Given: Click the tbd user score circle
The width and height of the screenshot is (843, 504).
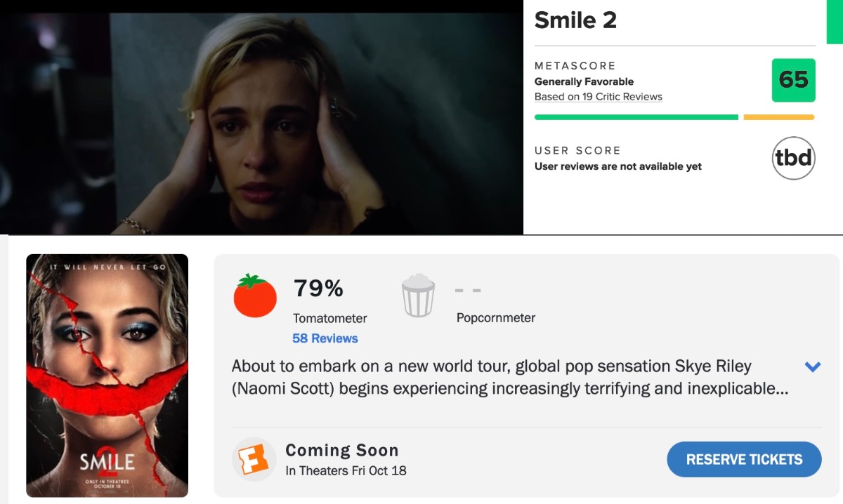Looking at the screenshot, I should (x=793, y=157).
